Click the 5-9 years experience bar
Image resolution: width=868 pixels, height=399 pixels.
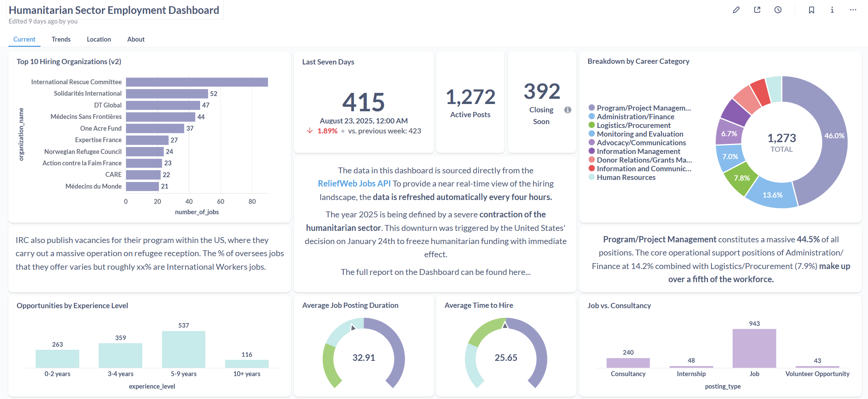[184, 349]
